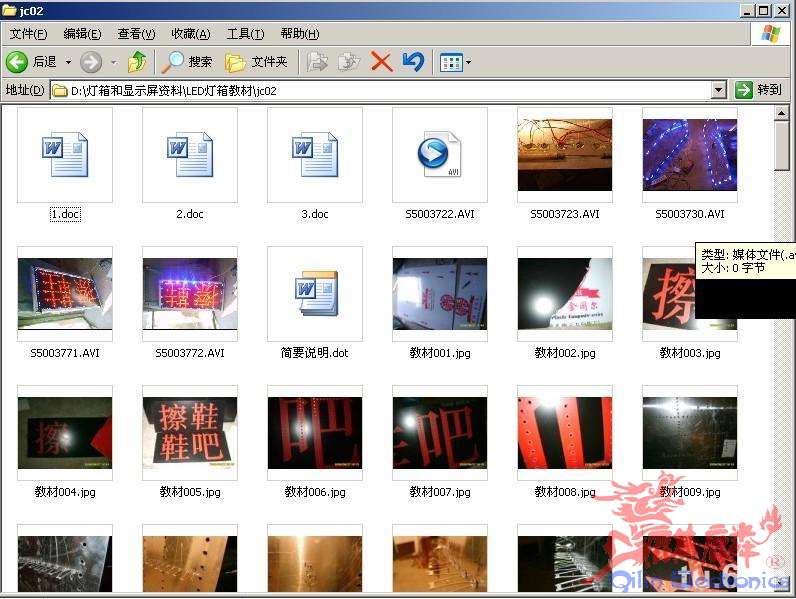Select the 教材002.jpg thumbnail

click(x=565, y=294)
